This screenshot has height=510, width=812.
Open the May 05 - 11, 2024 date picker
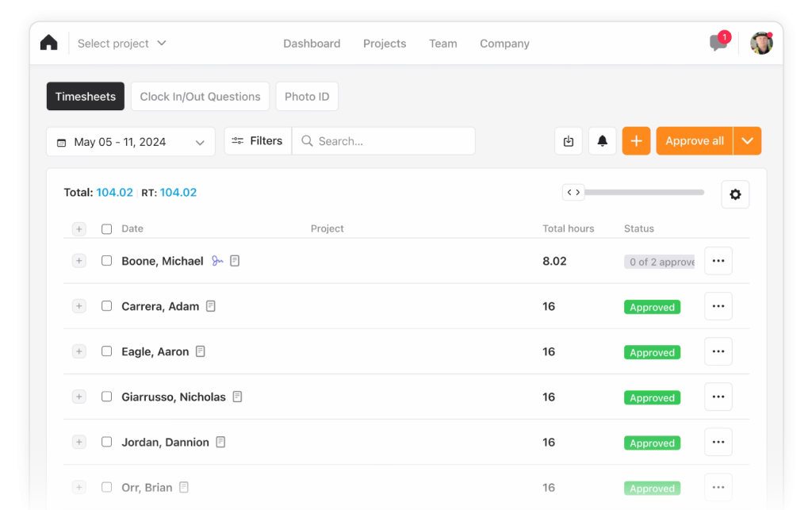click(131, 142)
